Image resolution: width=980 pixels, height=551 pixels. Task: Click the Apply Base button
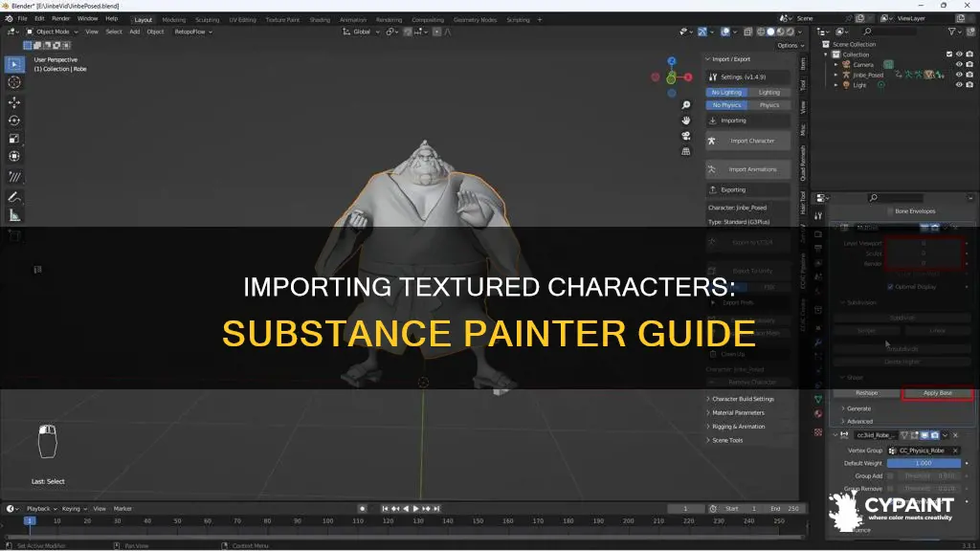pyautogui.click(x=938, y=393)
